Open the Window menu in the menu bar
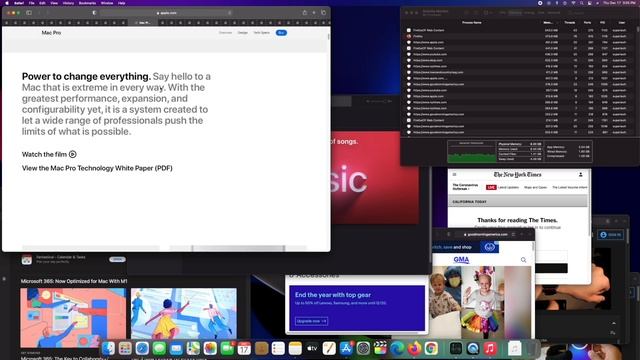This screenshot has width=640, height=360. (x=107, y=3)
